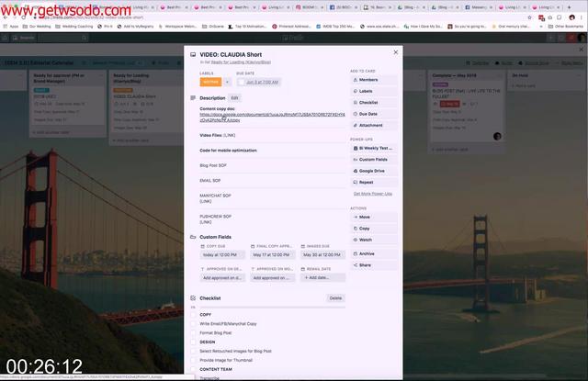This screenshot has width=588, height=381.
Task: Open the COPY DUE date field
Action: (x=222, y=254)
